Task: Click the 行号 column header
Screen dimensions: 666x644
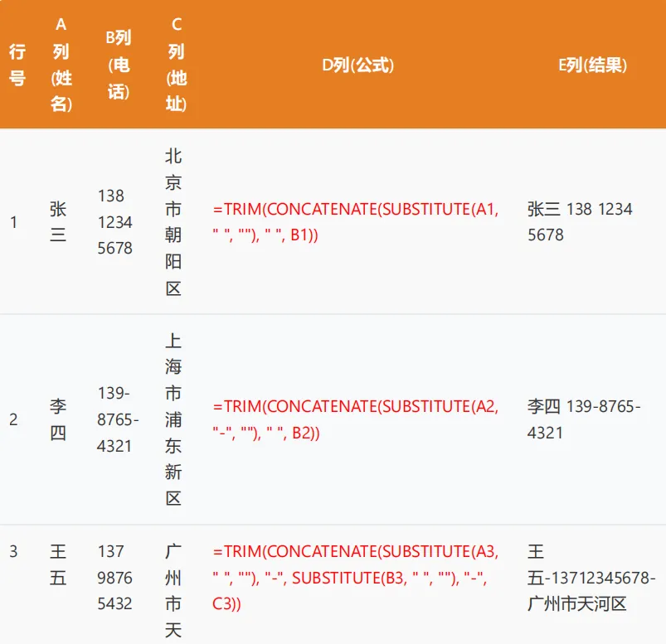Action: 17,65
